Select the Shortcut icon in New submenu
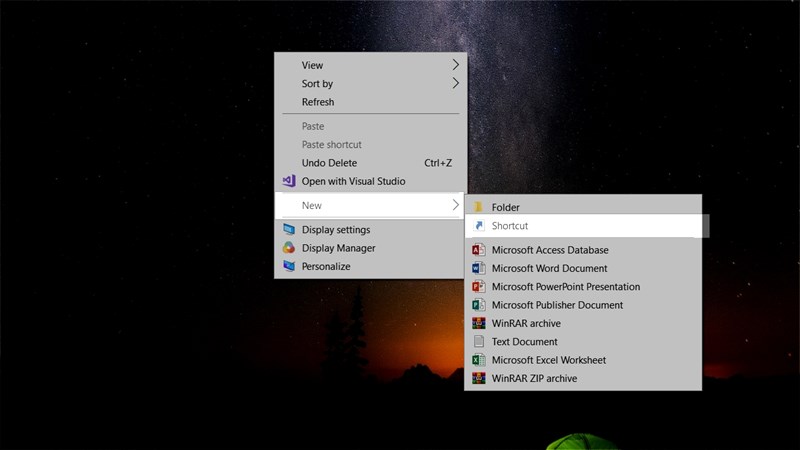This screenshot has width=800, height=450. [x=479, y=226]
